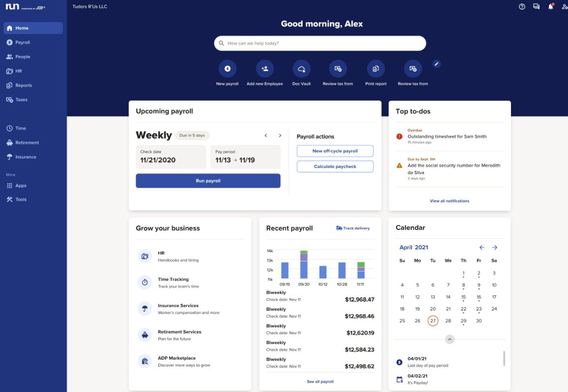Collapse the calendar with the chevron button
This screenshot has width=568, height=392.
pos(450,339)
